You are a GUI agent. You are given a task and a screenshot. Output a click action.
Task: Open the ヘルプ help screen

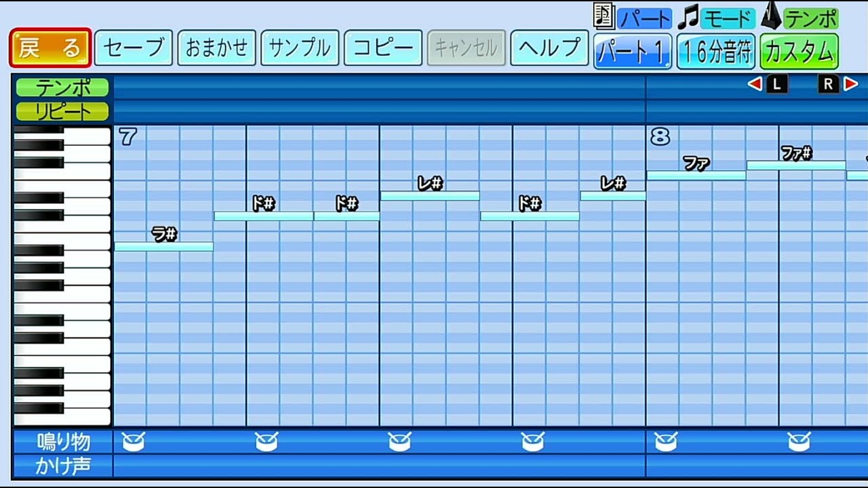coord(549,48)
